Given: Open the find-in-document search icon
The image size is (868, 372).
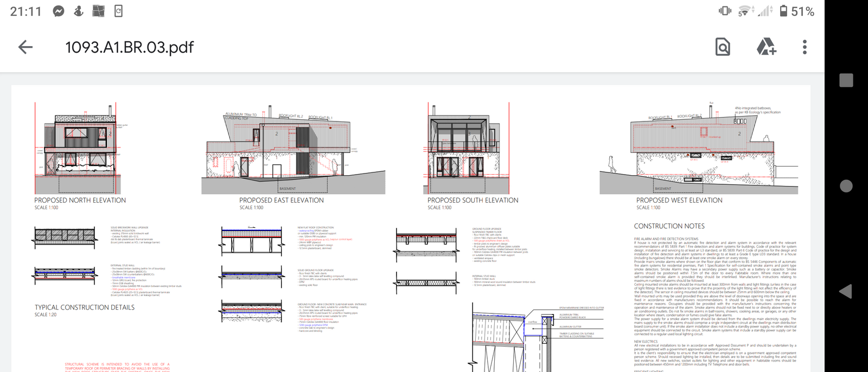Looking at the screenshot, I should [x=723, y=47].
